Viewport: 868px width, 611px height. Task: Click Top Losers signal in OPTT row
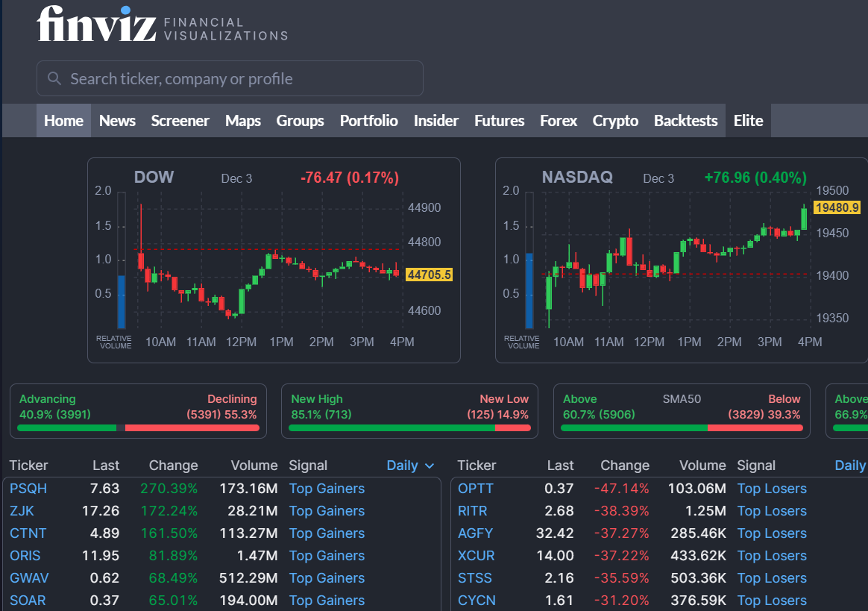pos(772,489)
